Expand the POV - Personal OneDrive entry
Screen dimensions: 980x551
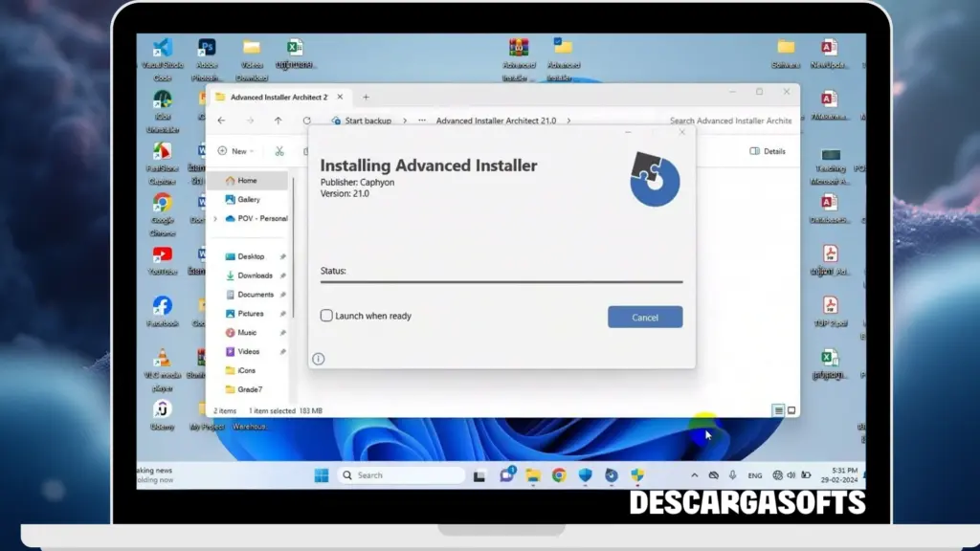tap(214, 216)
